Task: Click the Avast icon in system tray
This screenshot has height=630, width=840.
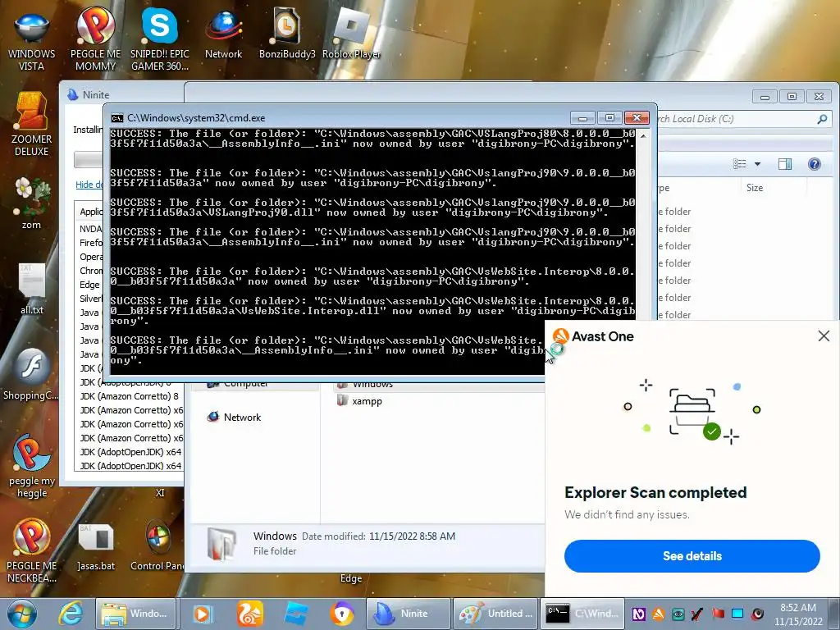Action: point(659,614)
